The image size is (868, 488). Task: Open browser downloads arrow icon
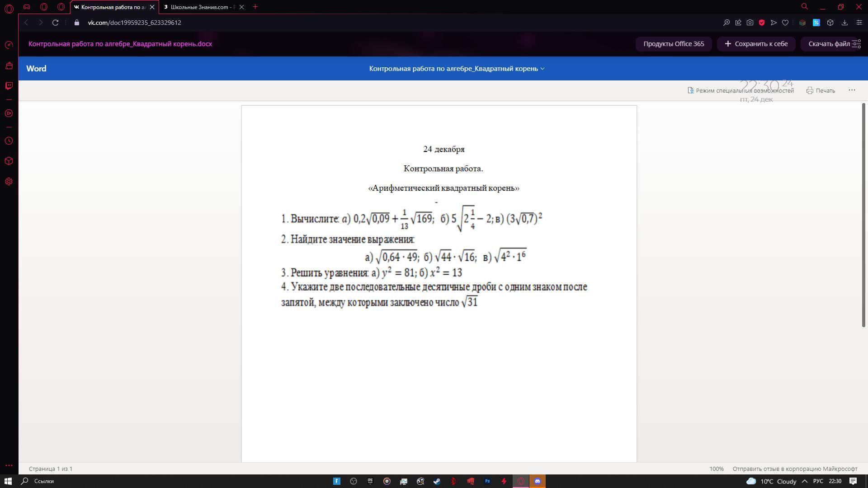coord(844,23)
